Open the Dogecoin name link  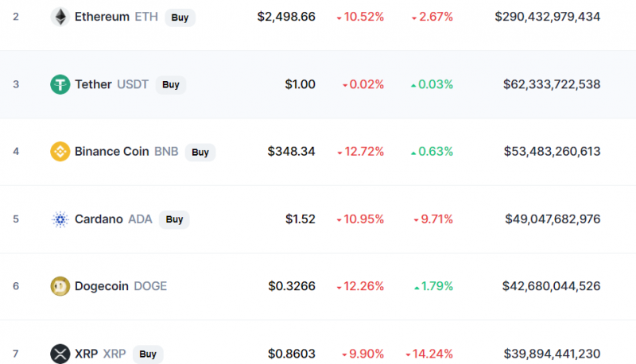click(102, 286)
